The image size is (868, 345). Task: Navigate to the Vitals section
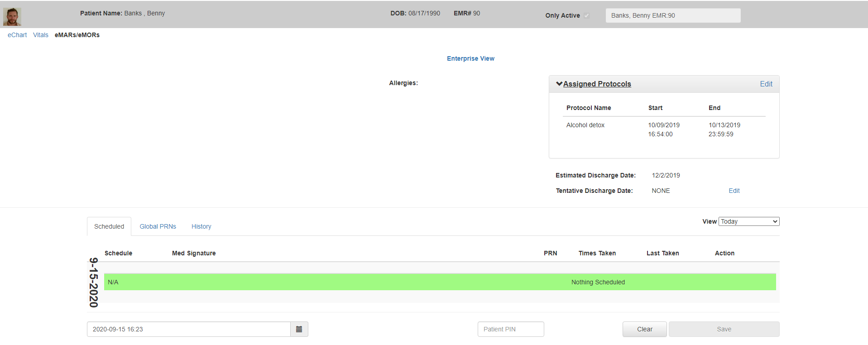point(41,35)
